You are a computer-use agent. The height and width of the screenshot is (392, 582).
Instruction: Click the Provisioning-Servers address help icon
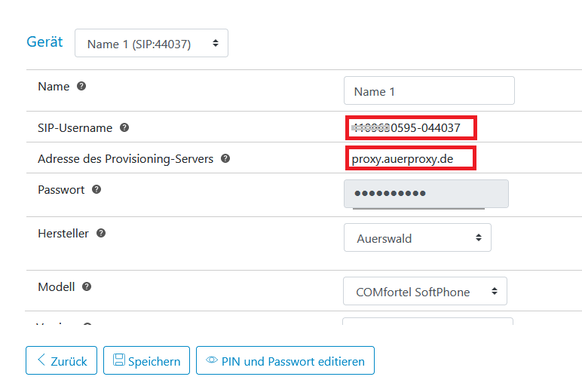click(x=225, y=158)
